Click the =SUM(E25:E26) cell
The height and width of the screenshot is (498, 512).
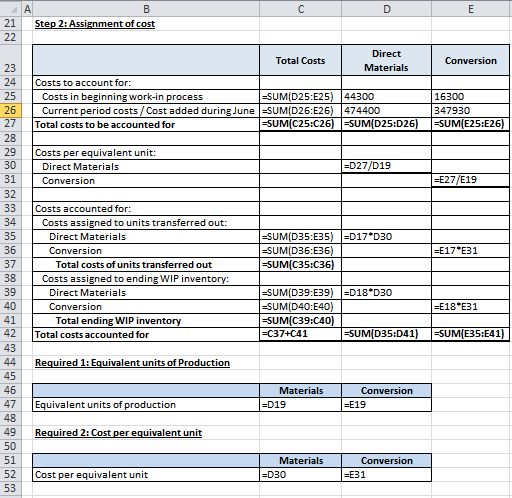[471, 124]
